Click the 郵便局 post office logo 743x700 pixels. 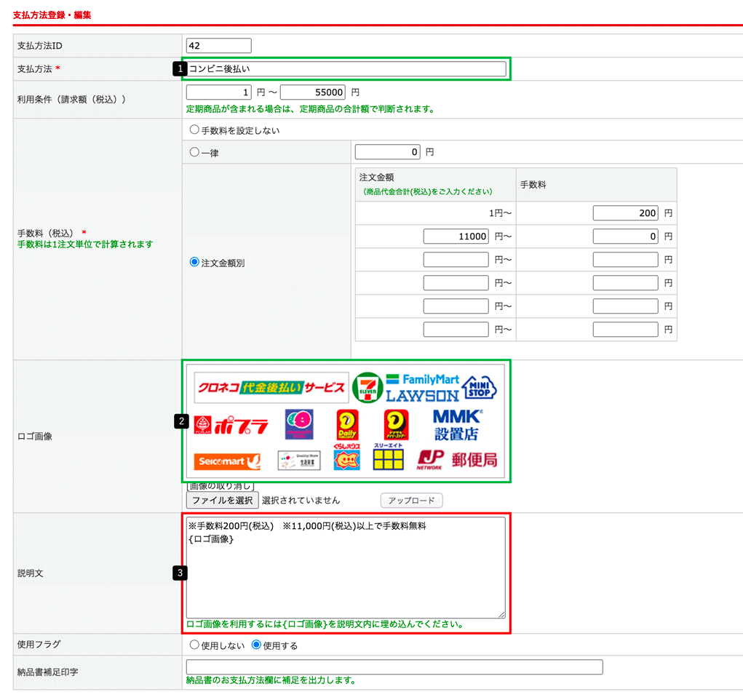[x=474, y=460]
